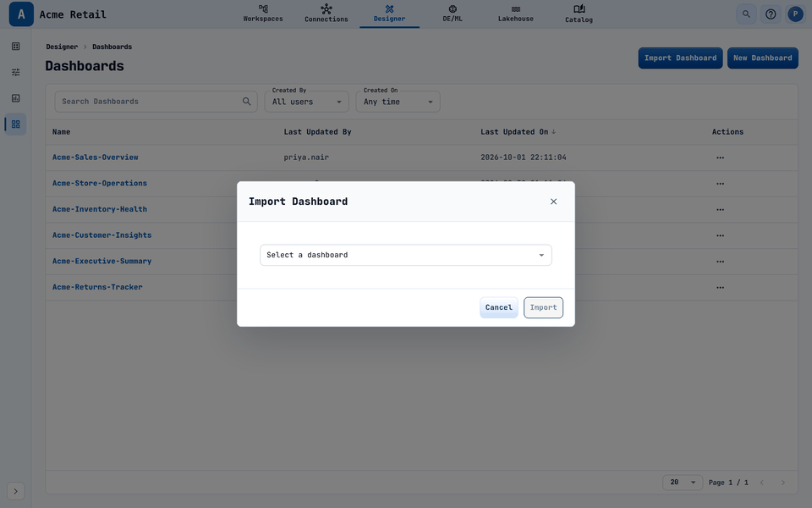Open the actions menu for Acme-Customer-Insights
Screen dimensions: 812x508
[721, 235]
